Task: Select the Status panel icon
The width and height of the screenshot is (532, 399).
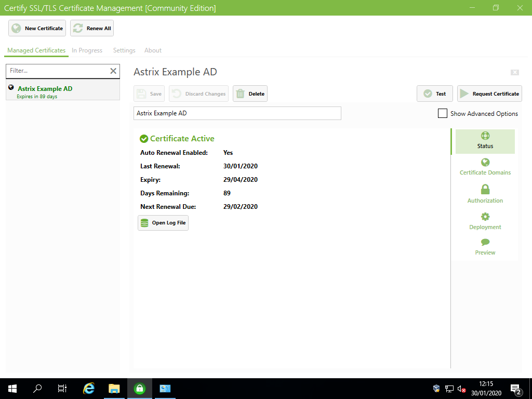Action: [485, 135]
